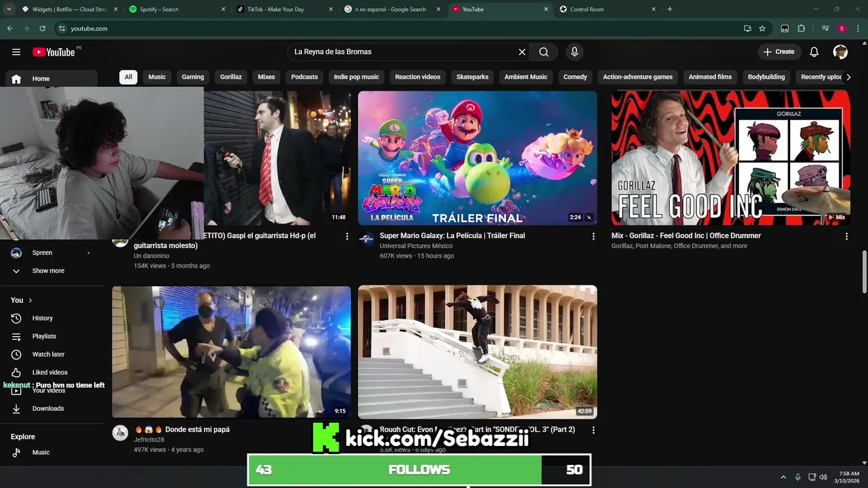
Task: Open the account avatar menu
Action: [x=840, y=52]
